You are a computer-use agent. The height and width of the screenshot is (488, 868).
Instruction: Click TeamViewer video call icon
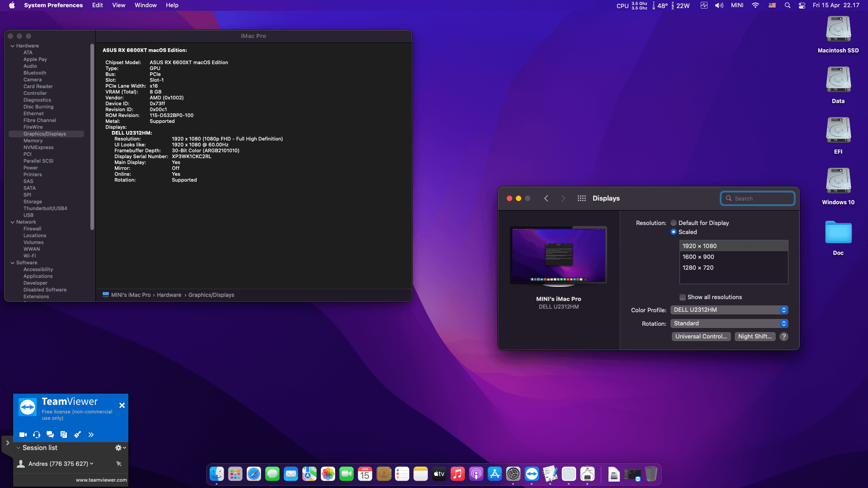tap(23, 435)
